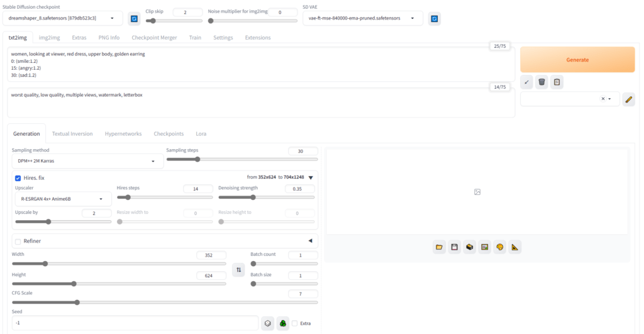The width and height of the screenshot is (644, 334).
Task: Open the images output folder
Action: click(440, 247)
